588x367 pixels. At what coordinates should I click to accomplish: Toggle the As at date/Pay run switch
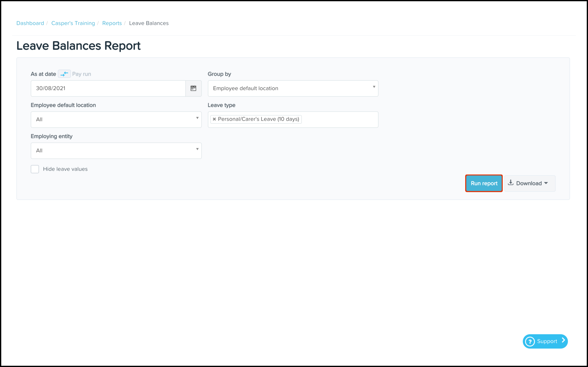click(x=64, y=74)
